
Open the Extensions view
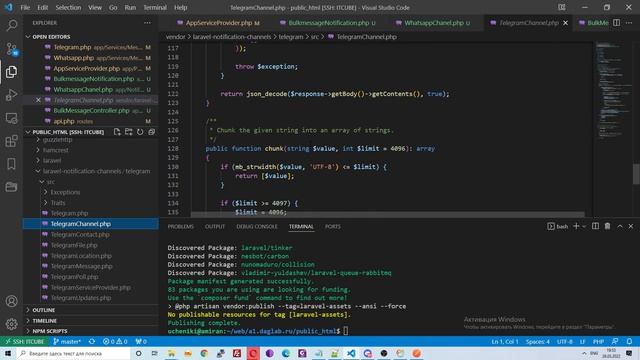click(x=11, y=141)
